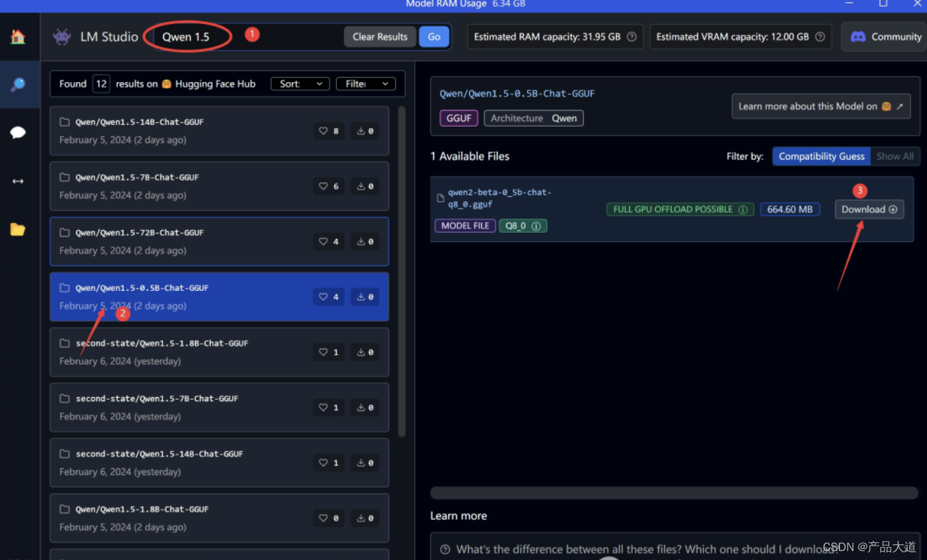927x560 pixels.
Task: Select Qwen/Qwen1.5-1.8B-Chat-GGUF result
Action: click(x=219, y=518)
